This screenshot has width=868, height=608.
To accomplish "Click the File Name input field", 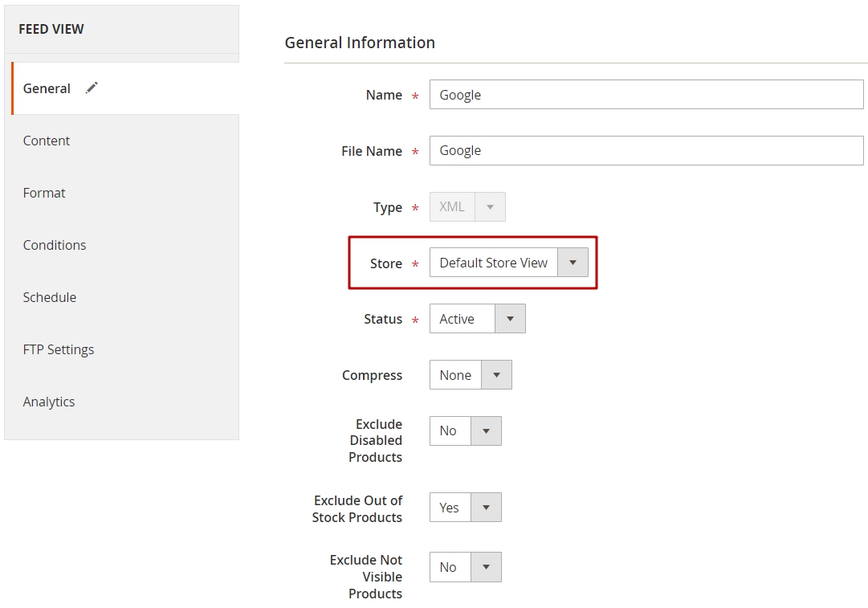I will (646, 151).
